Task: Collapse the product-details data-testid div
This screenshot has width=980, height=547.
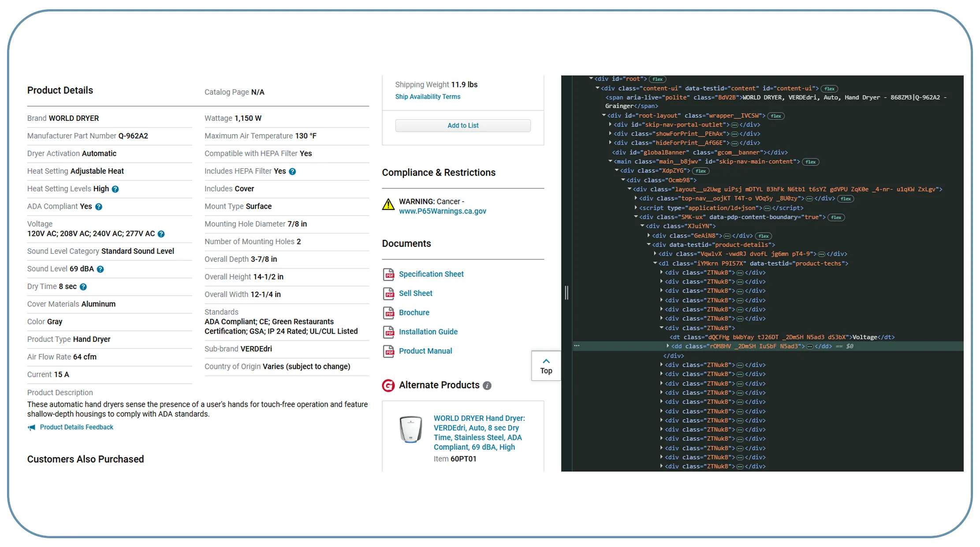Action: click(649, 244)
